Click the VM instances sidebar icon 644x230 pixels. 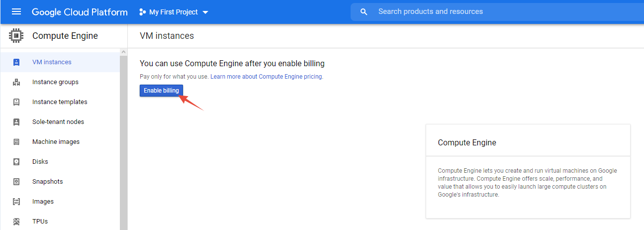[x=16, y=62]
